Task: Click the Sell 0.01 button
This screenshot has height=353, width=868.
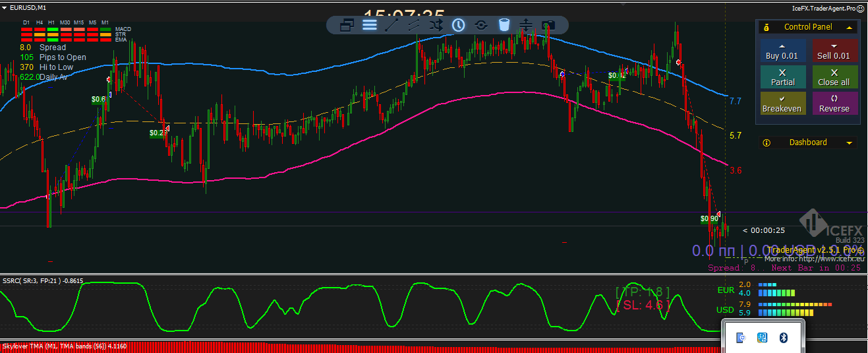Action: coord(834,51)
